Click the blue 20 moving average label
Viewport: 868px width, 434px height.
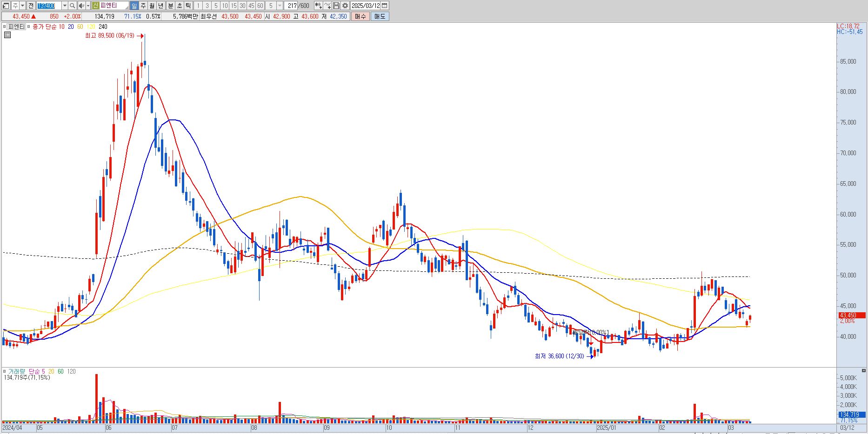71,26
